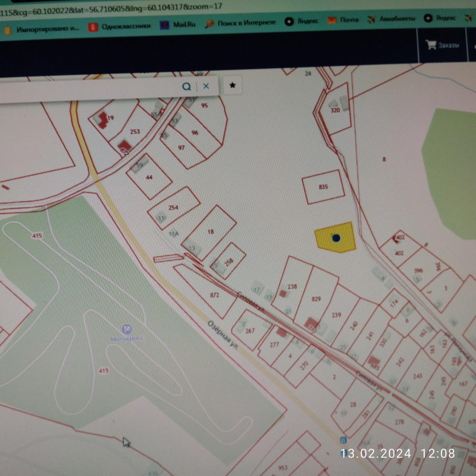
Task: Click the Авиабилеты airplane icon
Action: pyautogui.click(x=371, y=19)
